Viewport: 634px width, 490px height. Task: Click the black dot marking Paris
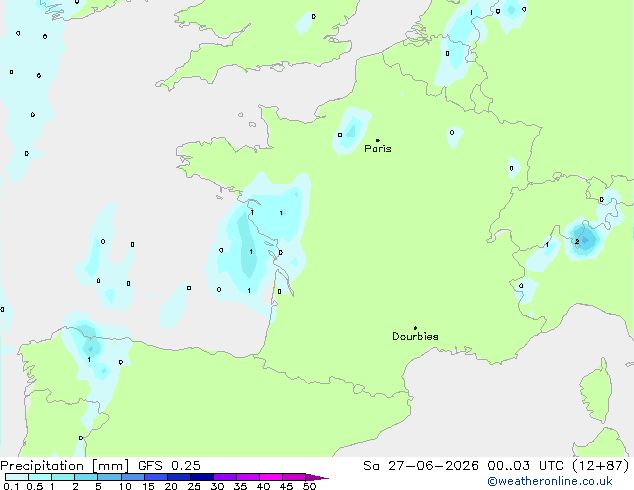point(378,140)
